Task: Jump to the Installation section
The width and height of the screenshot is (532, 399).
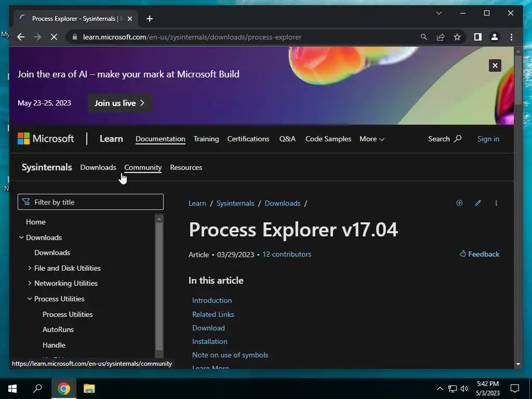Action: [x=210, y=342]
